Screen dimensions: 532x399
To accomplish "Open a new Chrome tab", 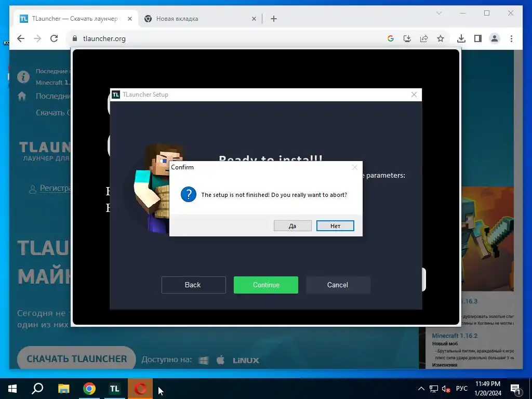I will [x=274, y=19].
